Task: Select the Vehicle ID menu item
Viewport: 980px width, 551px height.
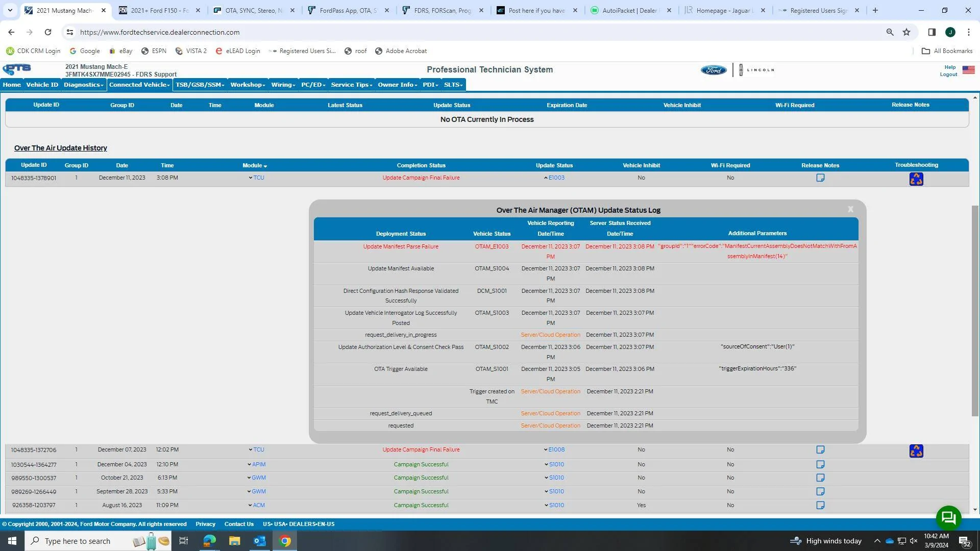Action: (x=42, y=85)
